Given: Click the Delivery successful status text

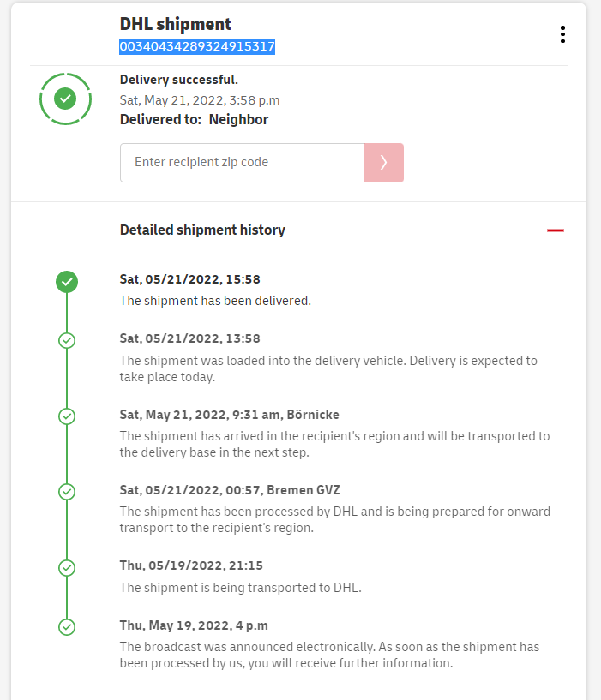Looking at the screenshot, I should pos(179,80).
